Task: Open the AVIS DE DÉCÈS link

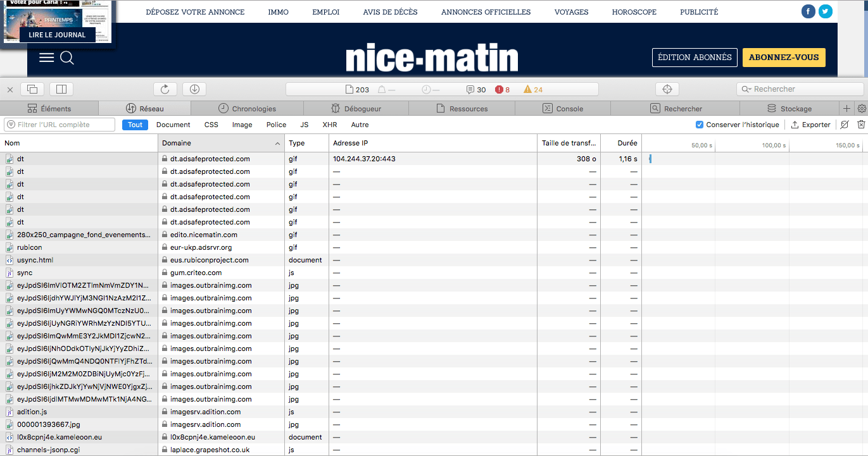Action: coord(390,12)
